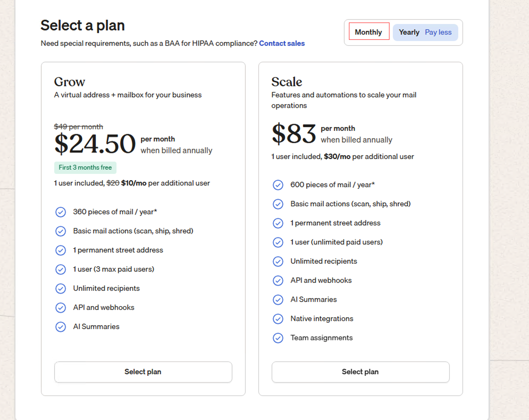Click Scale plan's 1 permanent street address check icon
The height and width of the screenshot is (420, 529).
coord(278,223)
